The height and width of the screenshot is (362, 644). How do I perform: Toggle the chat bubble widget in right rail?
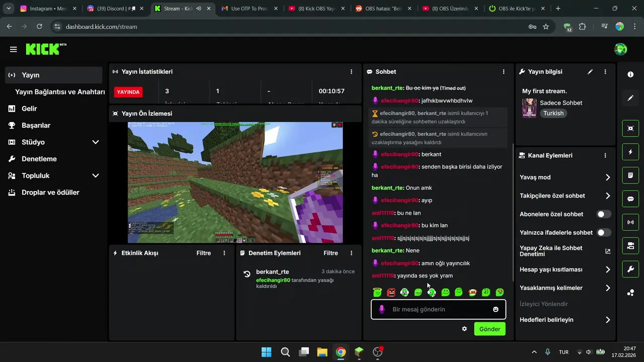630,199
